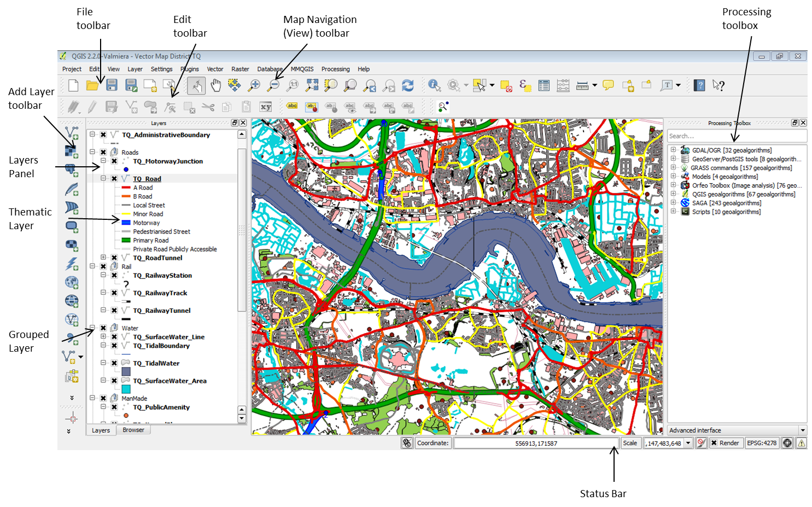Screen dimensions: 812x507
Task: Expand GRASS commands in Processing Toolbox
Action: [x=674, y=167]
